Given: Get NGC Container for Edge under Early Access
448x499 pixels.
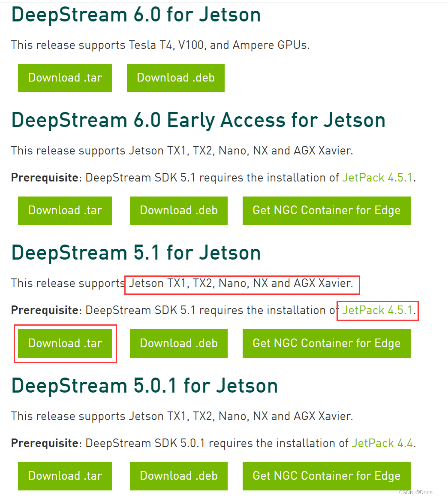Looking at the screenshot, I should coord(326,210).
